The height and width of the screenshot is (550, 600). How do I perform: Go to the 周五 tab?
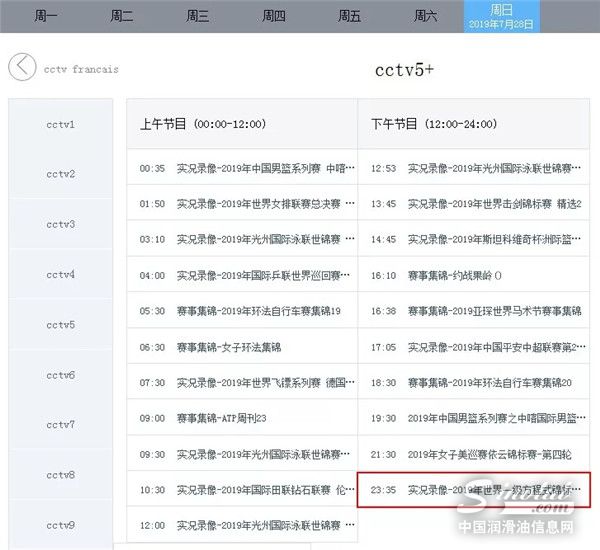point(349,16)
